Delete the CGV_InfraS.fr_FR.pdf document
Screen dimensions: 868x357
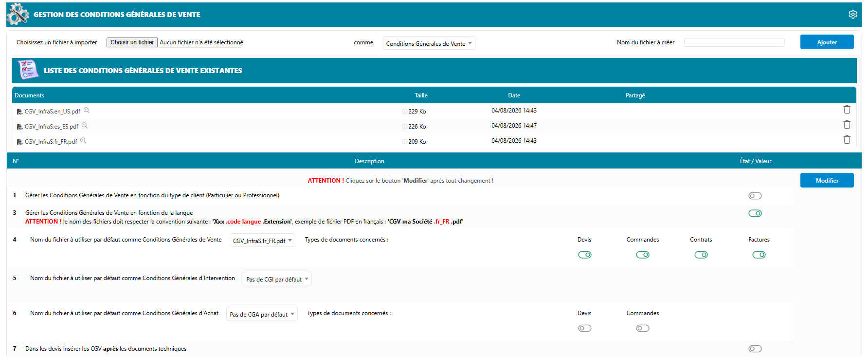click(847, 140)
